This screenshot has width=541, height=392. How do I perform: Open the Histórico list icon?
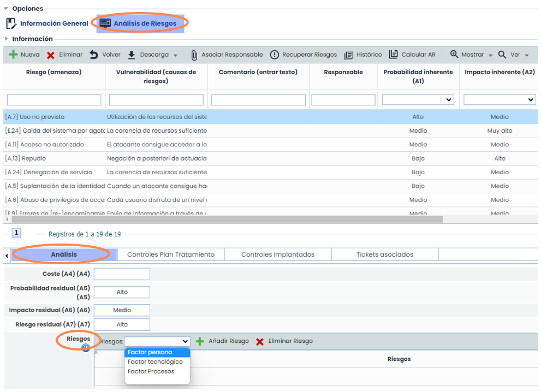(349, 55)
